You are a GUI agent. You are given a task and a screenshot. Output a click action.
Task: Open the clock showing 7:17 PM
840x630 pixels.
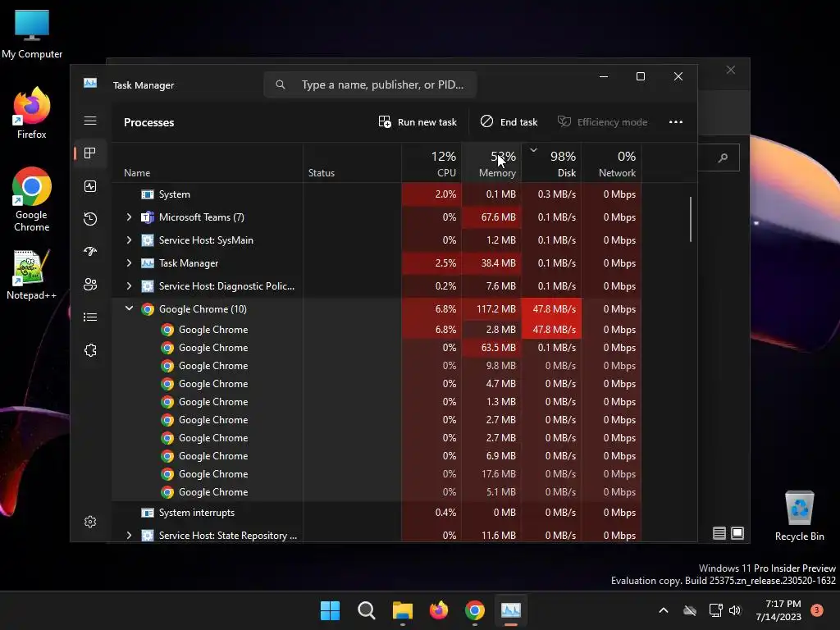coord(778,610)
